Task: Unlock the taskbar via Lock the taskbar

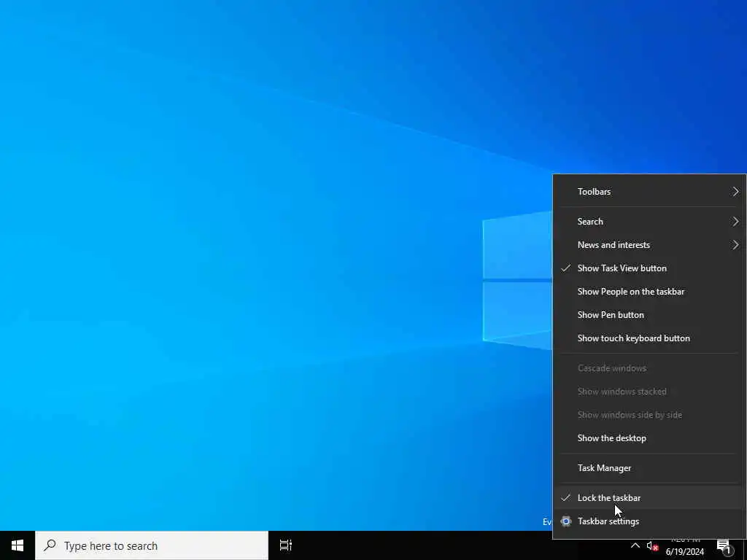Action: (649, 497)
